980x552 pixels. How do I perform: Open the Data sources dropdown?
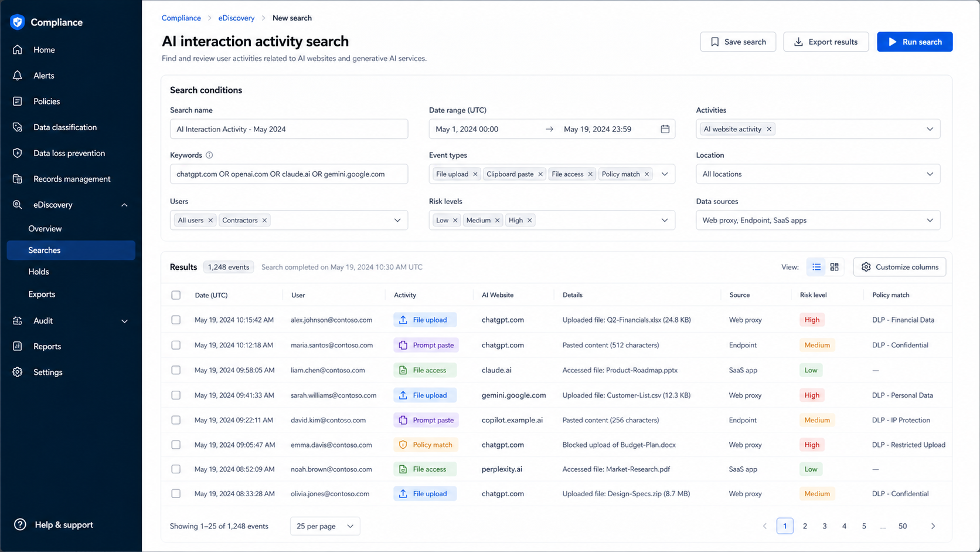[x=818, y=221]
